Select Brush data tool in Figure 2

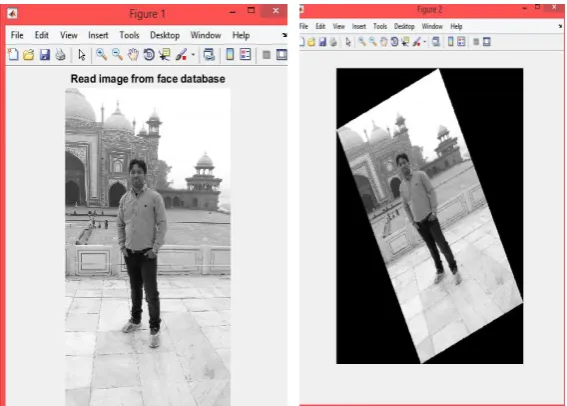click(x=417, y=42)
